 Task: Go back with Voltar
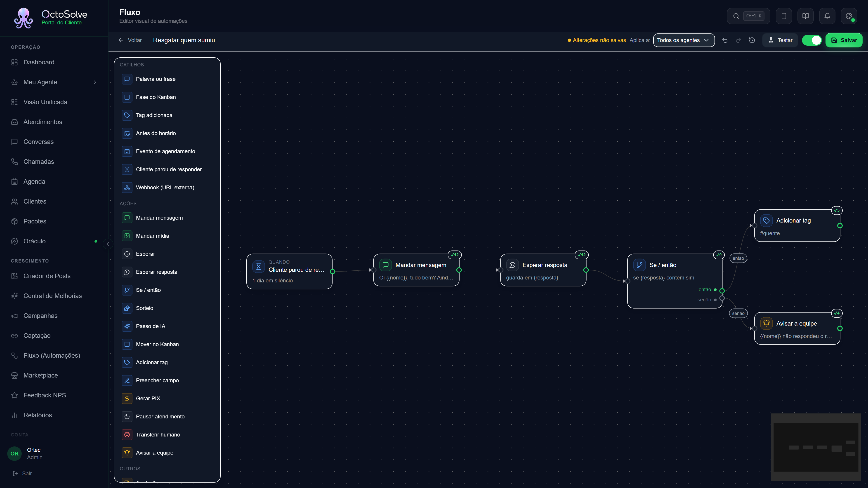coord(130,40)
